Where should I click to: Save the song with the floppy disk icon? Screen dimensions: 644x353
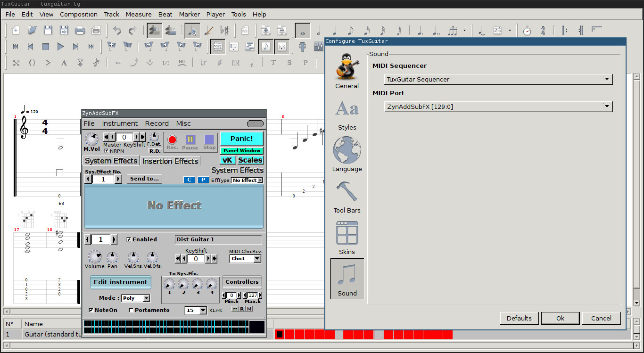point(48,31)
